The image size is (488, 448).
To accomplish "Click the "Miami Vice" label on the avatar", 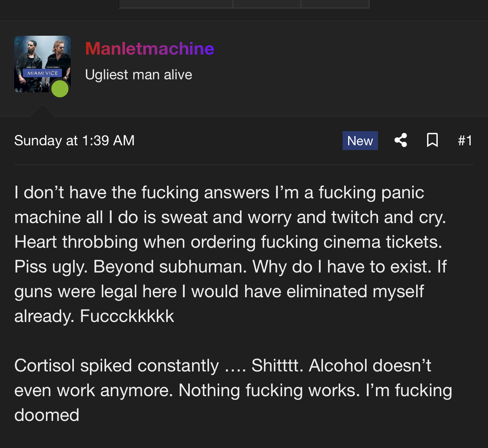I will tap(42, 73).
